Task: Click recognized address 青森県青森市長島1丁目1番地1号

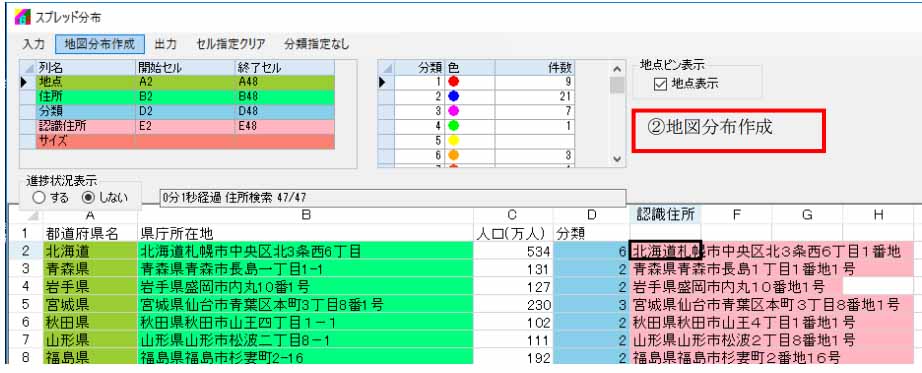Action: [x=744, y=269]
